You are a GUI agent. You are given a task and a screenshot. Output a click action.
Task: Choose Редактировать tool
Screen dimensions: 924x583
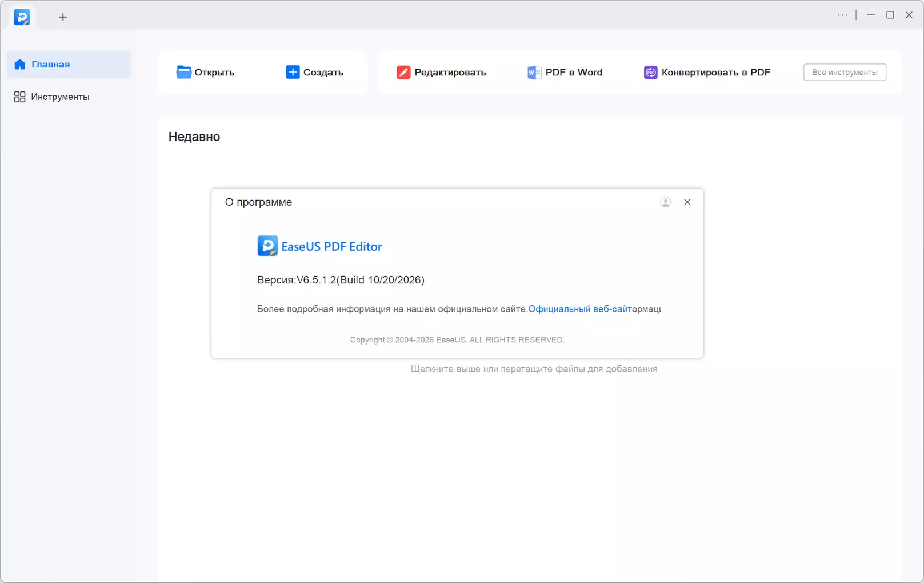pyautogui.click(x=441, y=72)
